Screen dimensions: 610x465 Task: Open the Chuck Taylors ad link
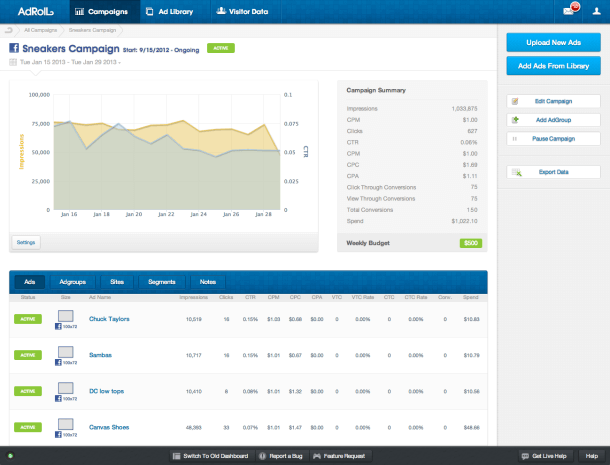(x=109, y=319)
